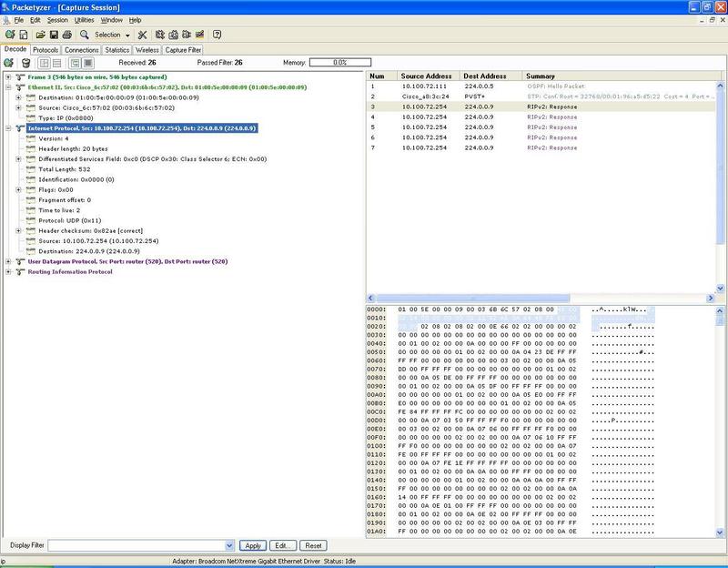This screenshot has height=568, width=728.
Task: Click the Apply display filter button
Action: 253,546
